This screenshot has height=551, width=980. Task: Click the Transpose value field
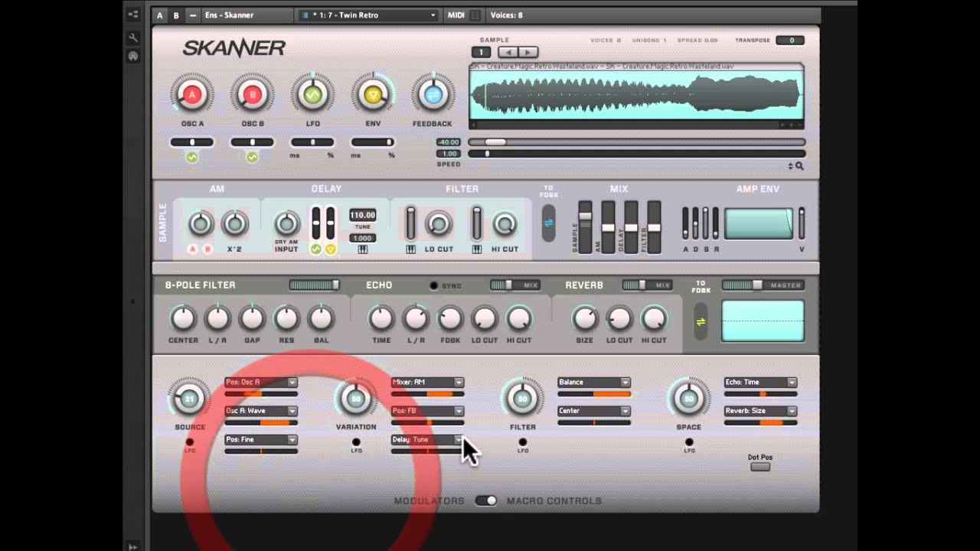coord(792,41)
